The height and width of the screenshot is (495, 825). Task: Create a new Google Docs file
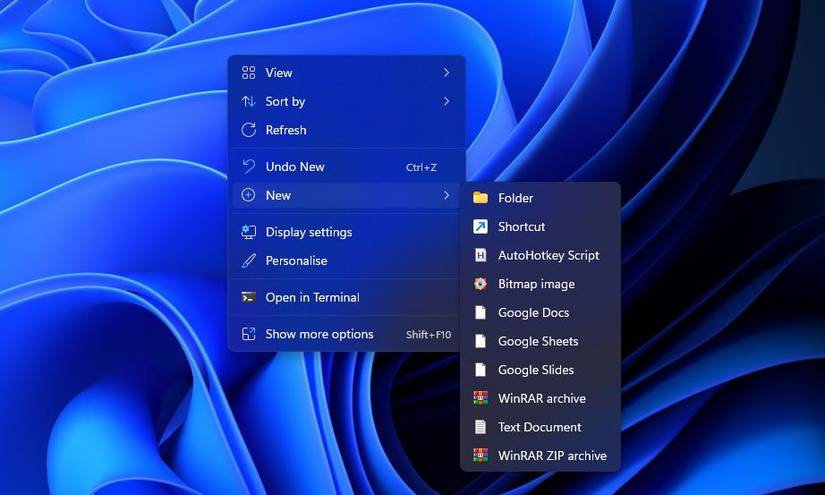[x=540, y=312]
